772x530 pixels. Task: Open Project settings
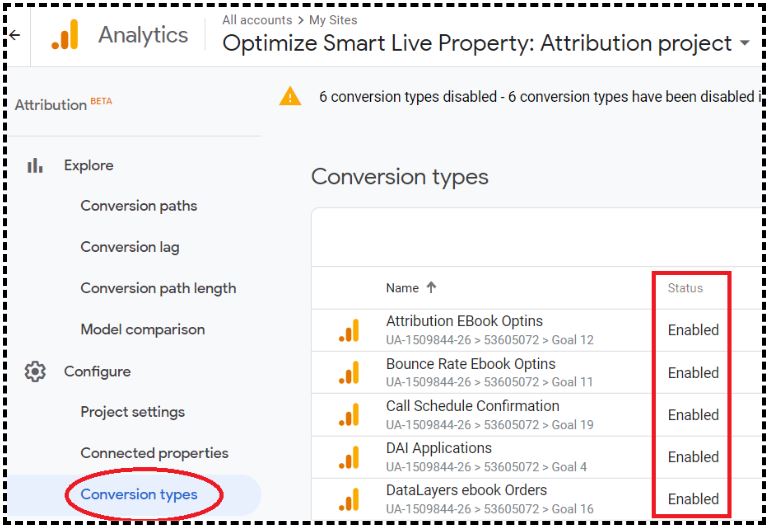pyautogui.click(x=133, y=412)
